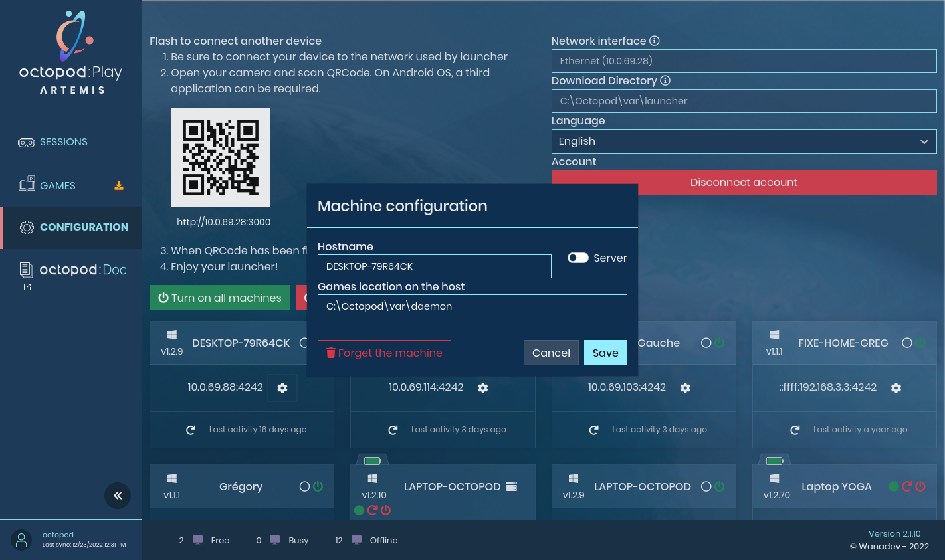
Task: Open settings gear for 10.0.69.114:4242
Action: coord(483,388)
